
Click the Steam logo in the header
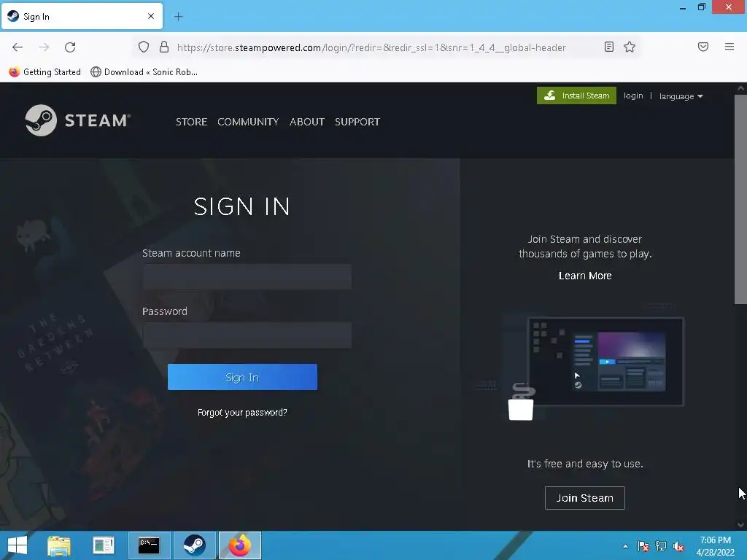(77, 120)
